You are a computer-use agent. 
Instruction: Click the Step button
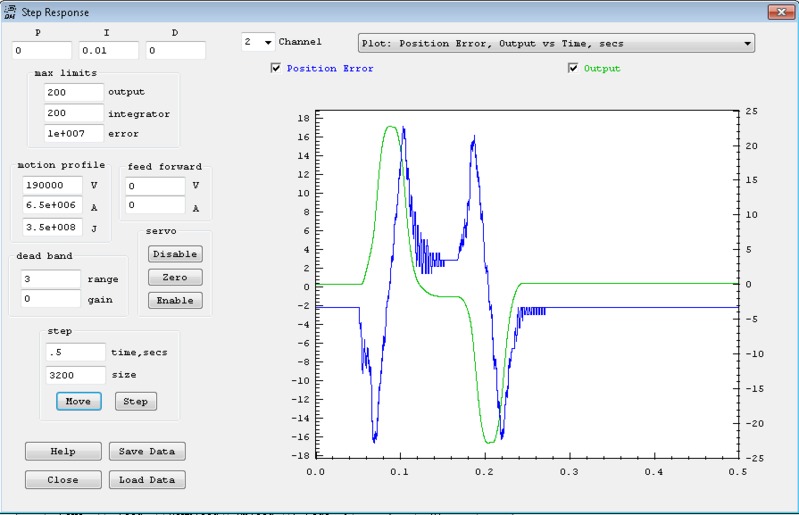click(x=135, y=401)
